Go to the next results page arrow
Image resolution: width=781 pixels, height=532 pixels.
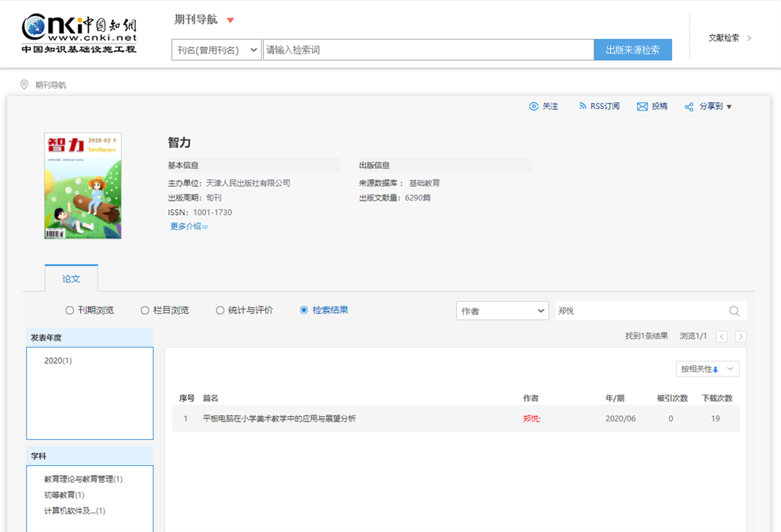pos(741,336)
